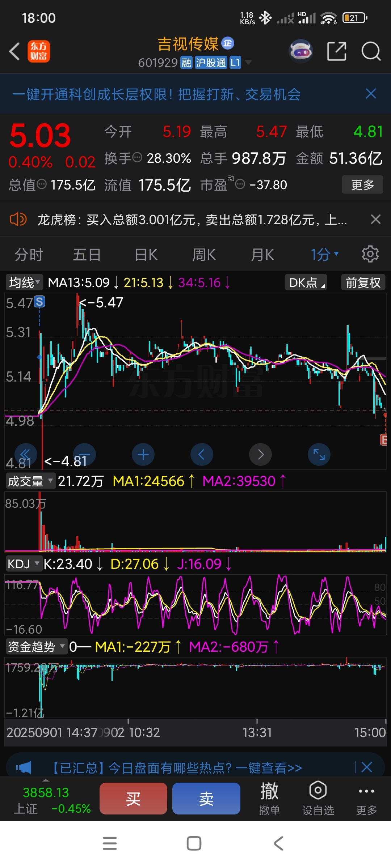Tap the red 买 buy button
The height and width of the screenshot is (868, 391).
133,798
